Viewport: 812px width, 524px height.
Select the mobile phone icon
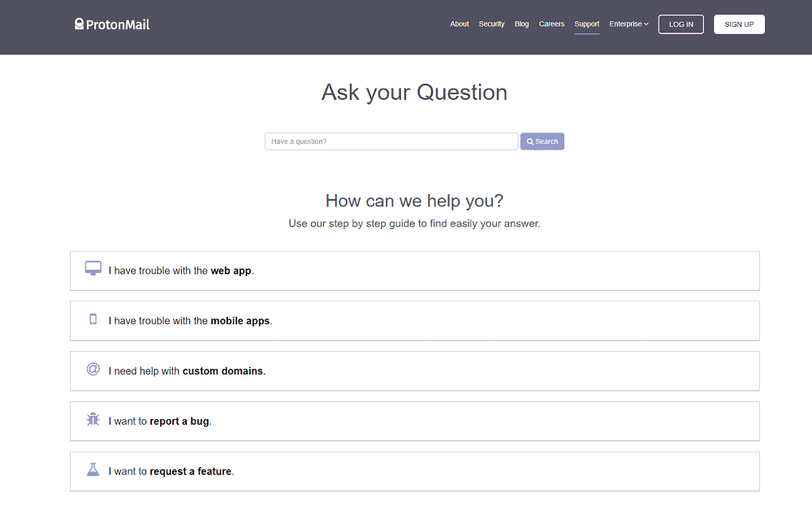93,320
